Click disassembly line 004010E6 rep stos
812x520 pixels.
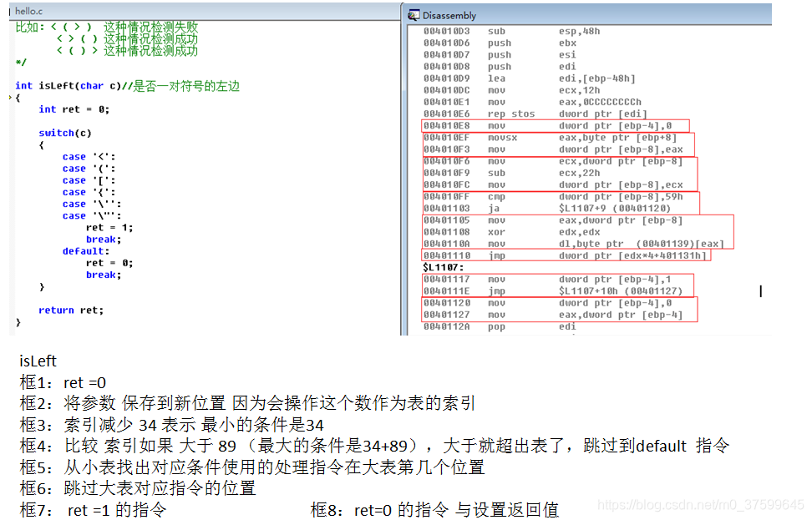click(x=535, y=114)
